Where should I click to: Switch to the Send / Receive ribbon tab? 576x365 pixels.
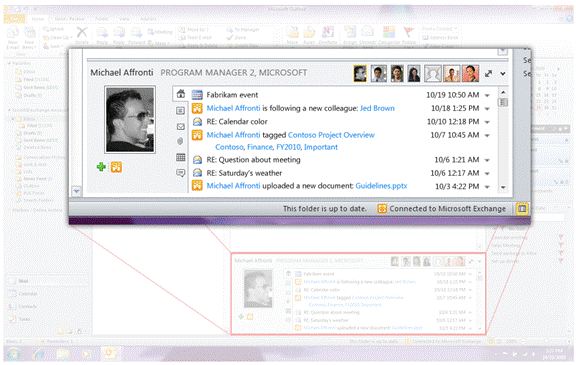[69, 19]
